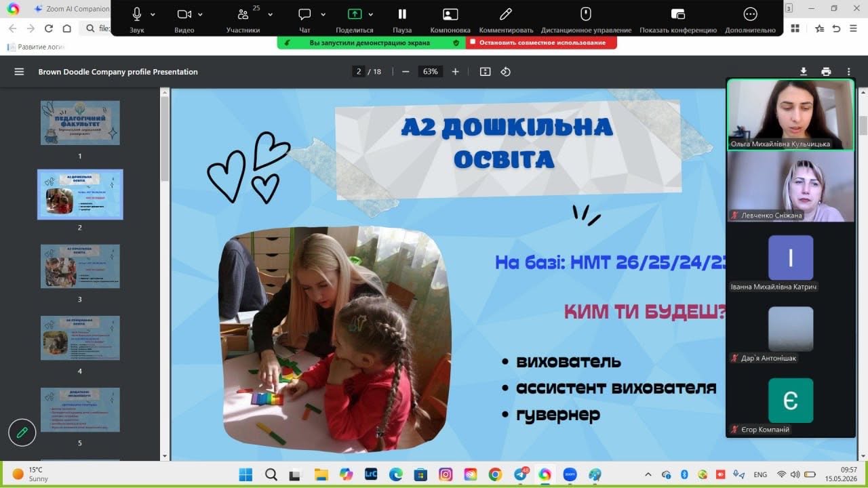
Task: Open PDF viewer sidebar hamburger menu
Action: (19, 72)
